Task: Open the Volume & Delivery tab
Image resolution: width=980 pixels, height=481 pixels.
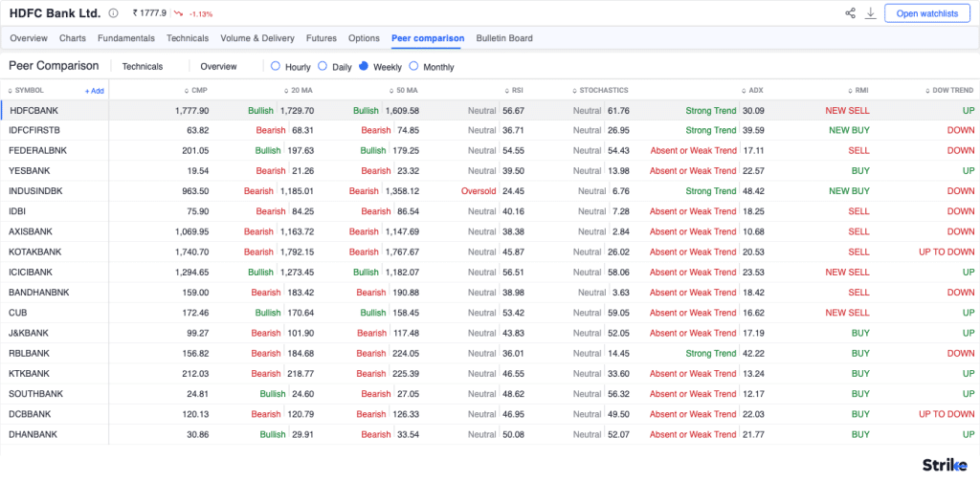Action: [257, 38]
